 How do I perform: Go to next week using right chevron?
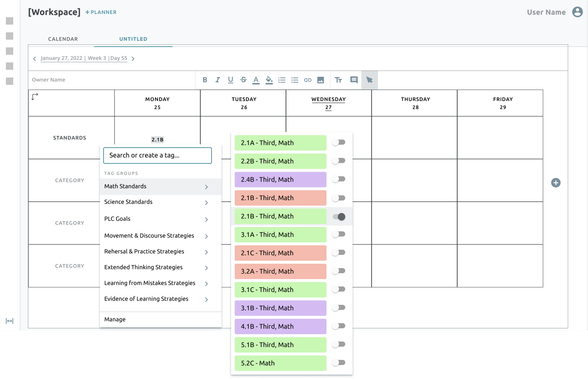[x=133, y=59]
